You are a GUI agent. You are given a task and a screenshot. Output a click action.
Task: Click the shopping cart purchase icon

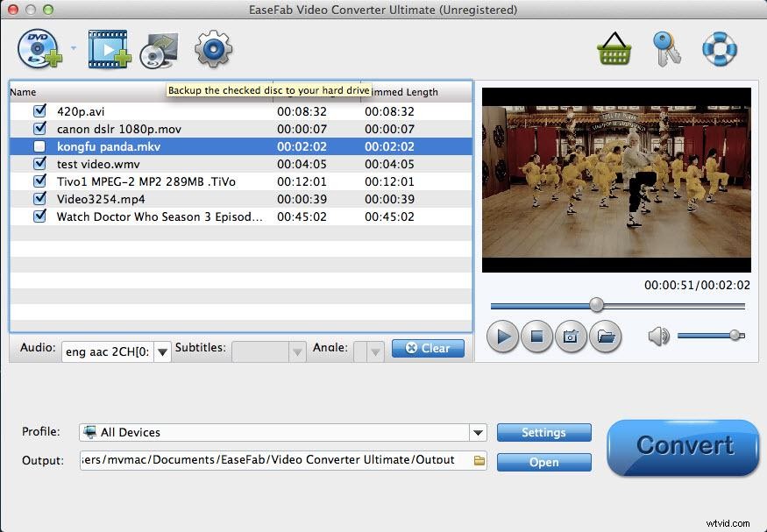click(x=614, y=49)
